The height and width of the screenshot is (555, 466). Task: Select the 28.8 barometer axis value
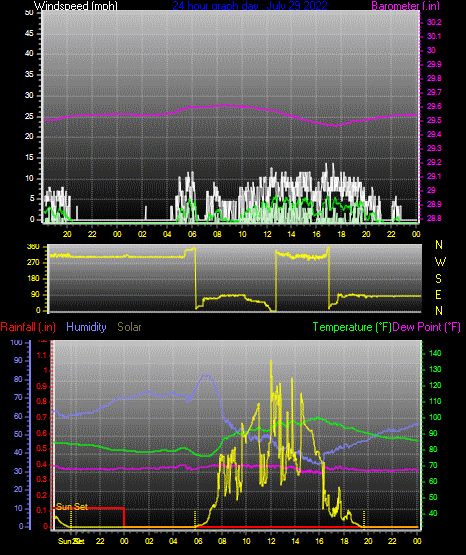pyautogui.click(x=434, y=218)
